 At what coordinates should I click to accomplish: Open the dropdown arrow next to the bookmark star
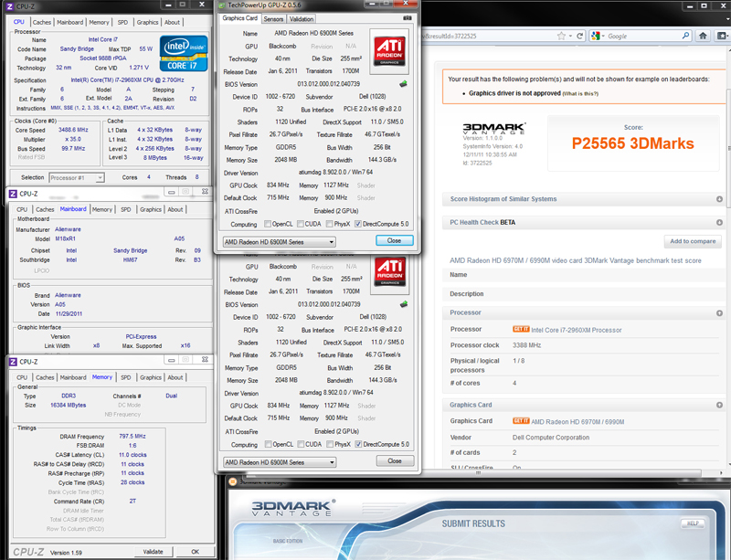click(x=570, y=37)
